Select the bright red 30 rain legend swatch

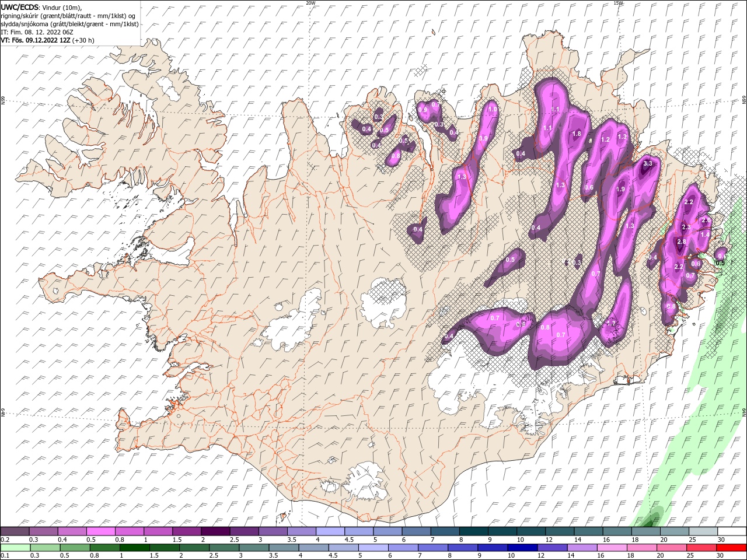[x=731, y=548]
